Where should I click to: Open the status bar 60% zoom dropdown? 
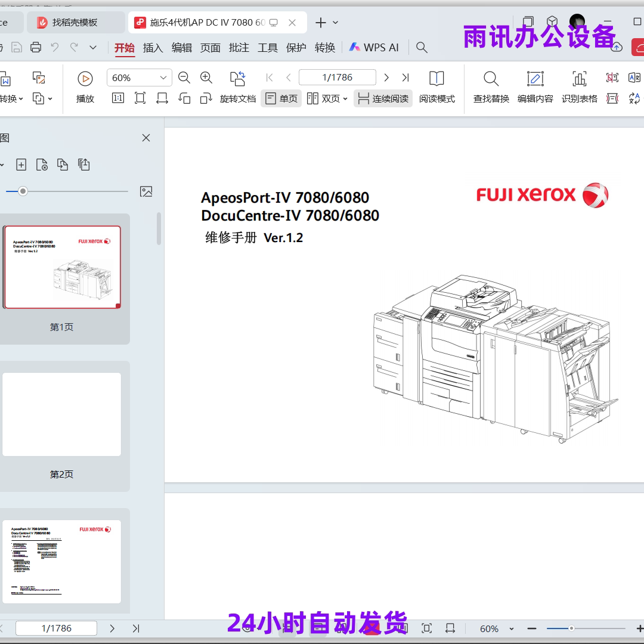512,628
